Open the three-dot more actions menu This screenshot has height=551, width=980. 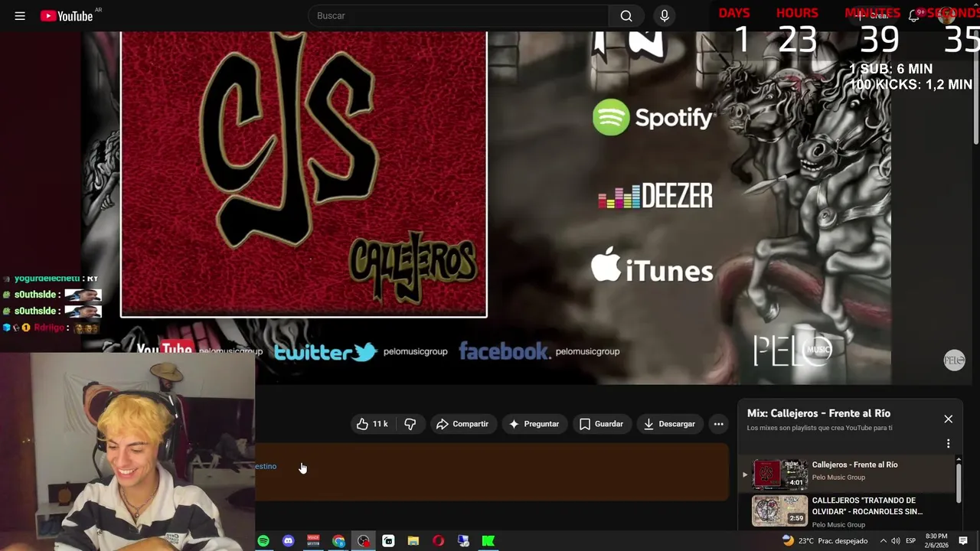[718, 424]
